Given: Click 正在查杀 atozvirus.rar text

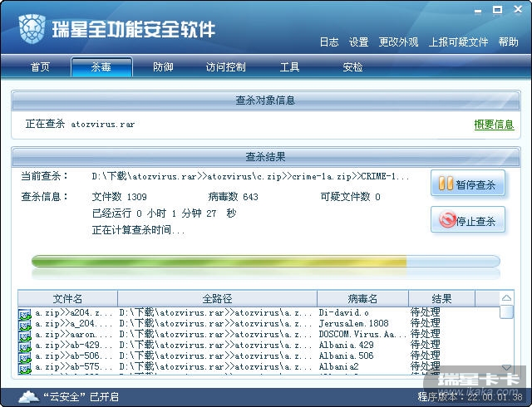Looking at the screenshot, I should point(80,124).
